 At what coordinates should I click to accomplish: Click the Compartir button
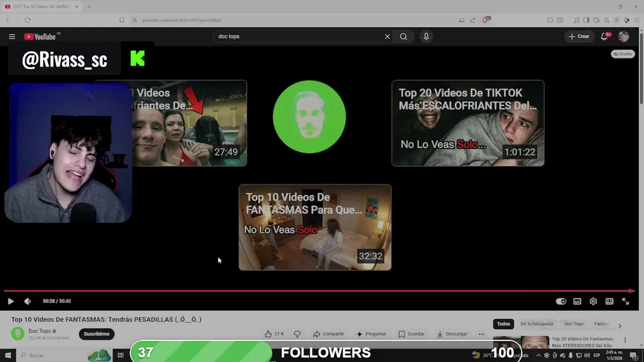coord(329,334)
